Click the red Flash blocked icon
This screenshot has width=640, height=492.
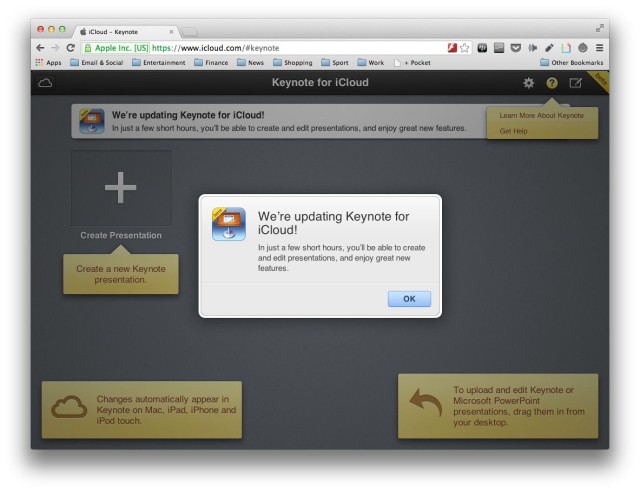pos(452,48)
